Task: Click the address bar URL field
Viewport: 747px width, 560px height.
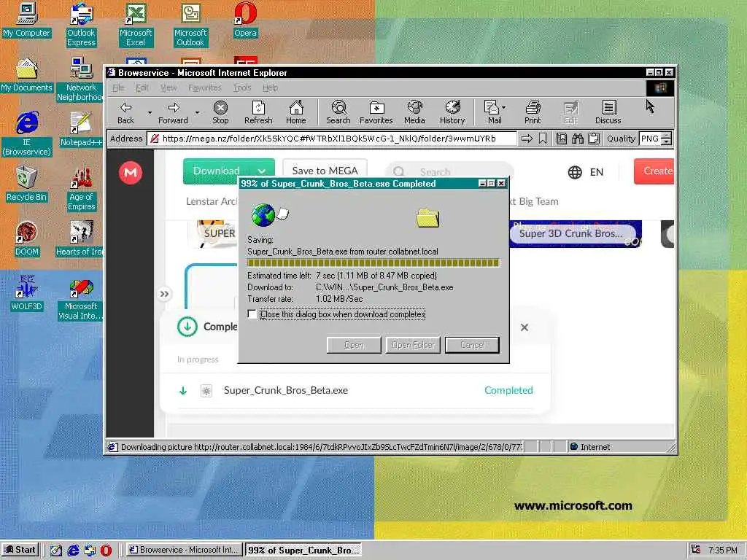Action: point(332,139)
